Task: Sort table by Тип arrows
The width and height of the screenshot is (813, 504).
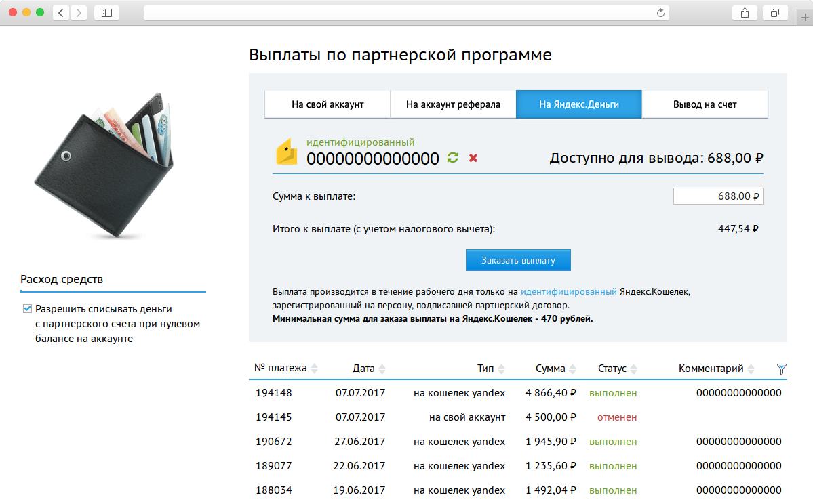Action: click(x=501, y=369)
